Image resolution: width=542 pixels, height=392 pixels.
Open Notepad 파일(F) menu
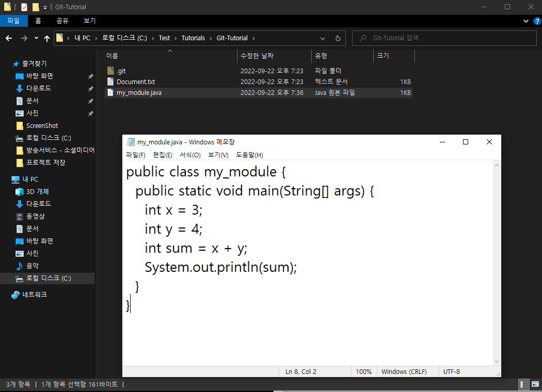135,155
